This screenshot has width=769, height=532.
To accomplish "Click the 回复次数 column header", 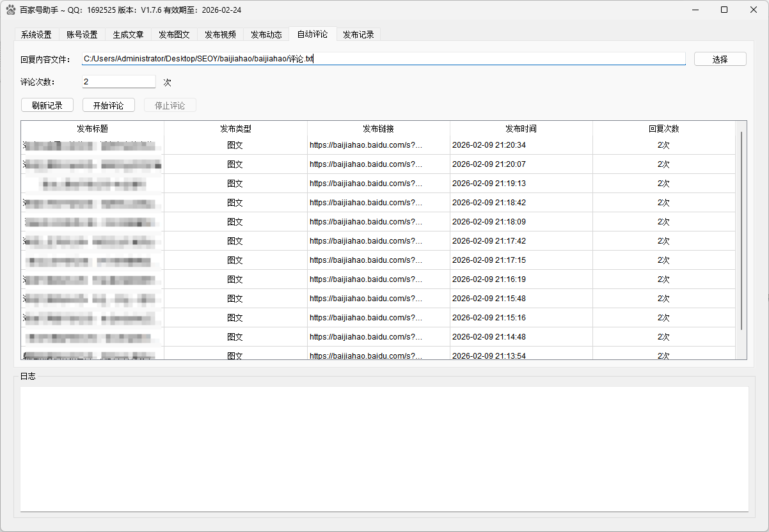I will [x=663, y=129].
